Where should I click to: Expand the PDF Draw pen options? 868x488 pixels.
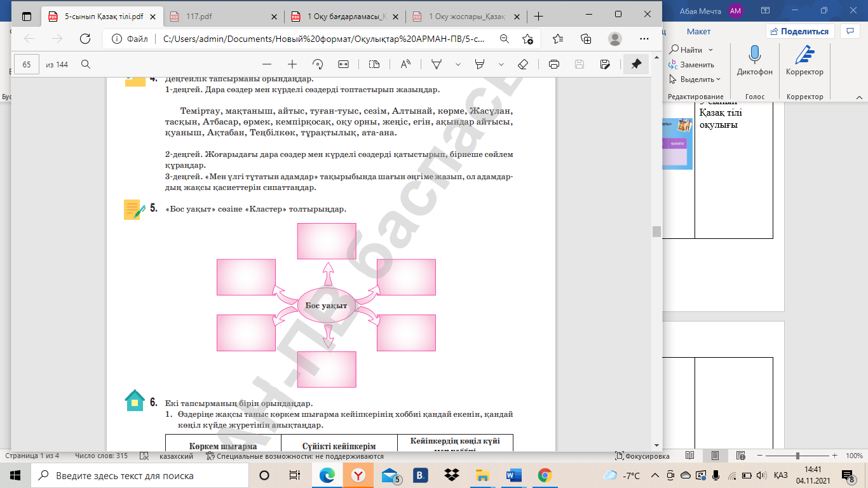(x=458, y=64)
